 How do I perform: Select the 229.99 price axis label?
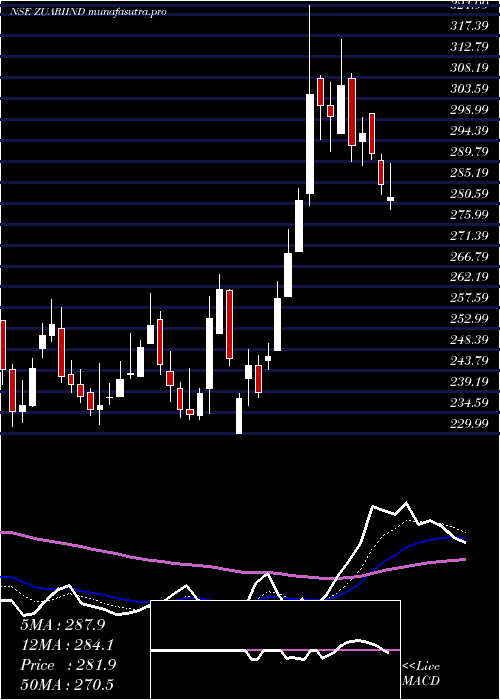click(x=469, y=424)
